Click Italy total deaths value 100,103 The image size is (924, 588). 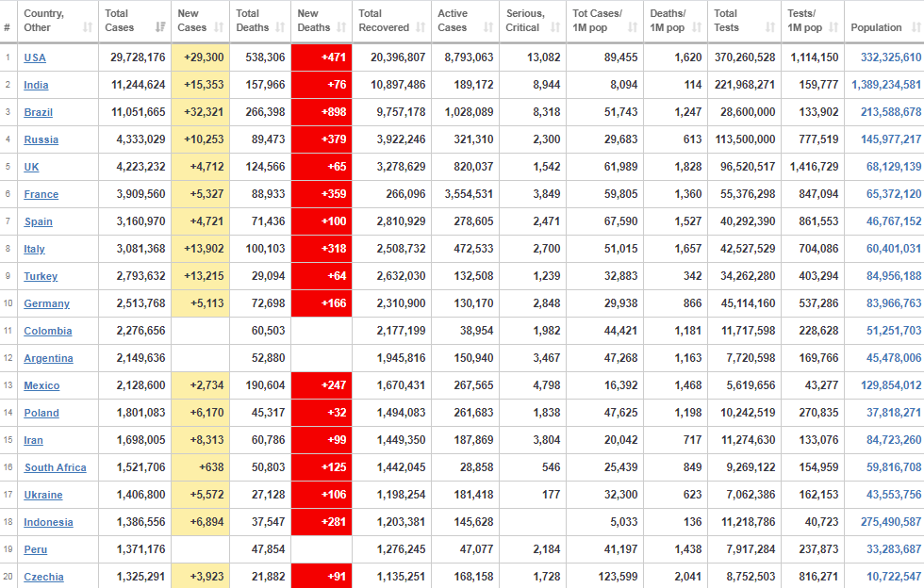(x=265, y=249)
